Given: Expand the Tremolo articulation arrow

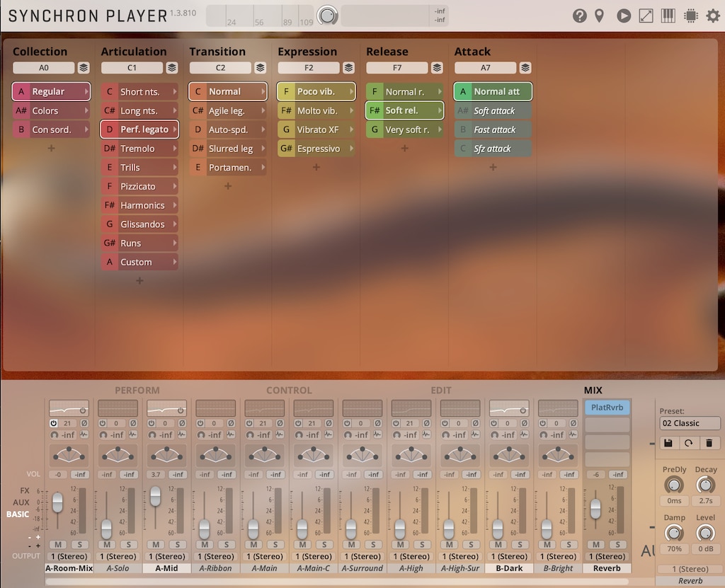Looking at the screenshot, I should [x=175, y=149].
